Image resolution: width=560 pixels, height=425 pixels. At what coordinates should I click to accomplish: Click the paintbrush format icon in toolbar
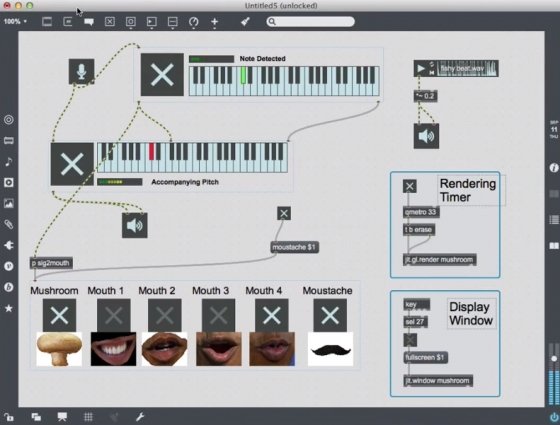[245, 21]
